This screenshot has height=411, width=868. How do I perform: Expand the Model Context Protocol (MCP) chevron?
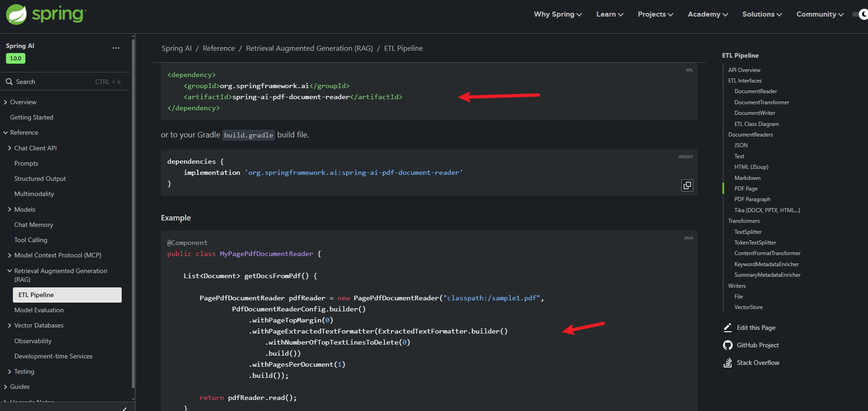pos(10,255)
